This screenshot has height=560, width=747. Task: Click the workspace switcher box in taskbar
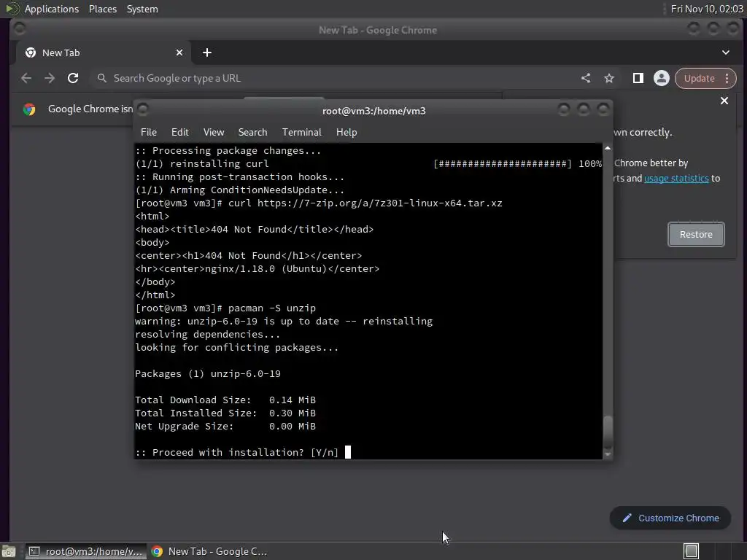[691, 551]
